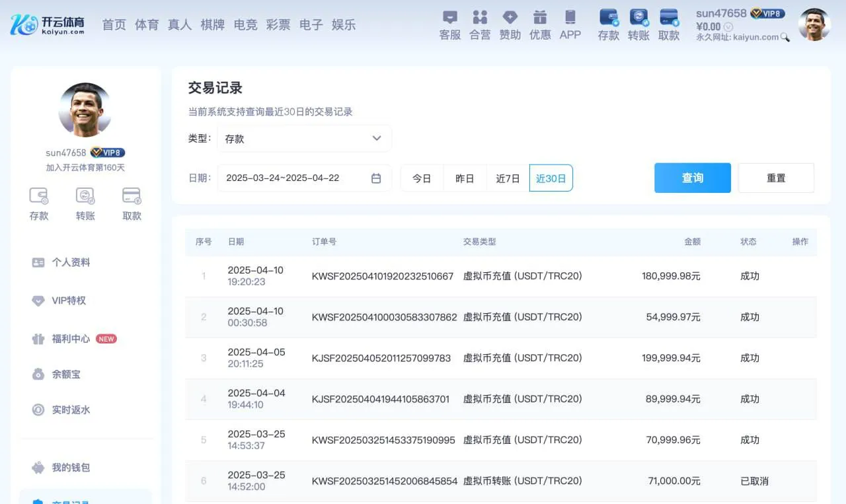
Task: Open the 客服 customer service icon
Action: pos(449,25)
